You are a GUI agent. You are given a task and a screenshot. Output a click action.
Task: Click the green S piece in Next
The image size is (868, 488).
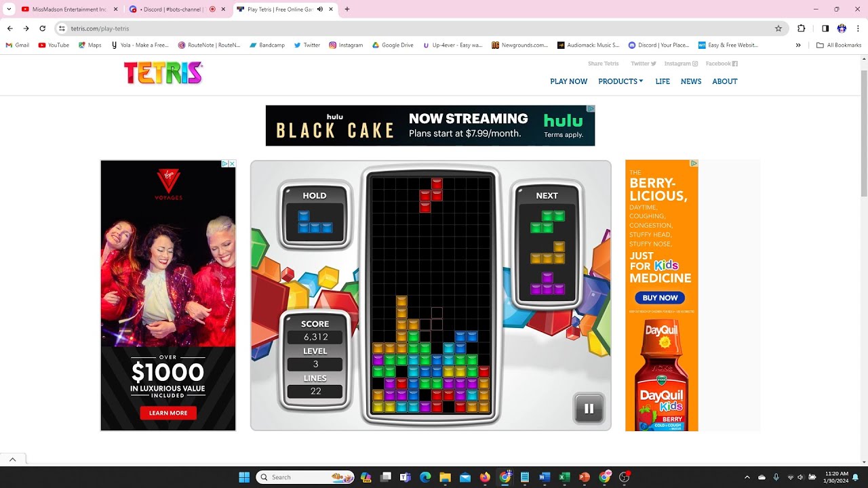[x=547, y=222]
